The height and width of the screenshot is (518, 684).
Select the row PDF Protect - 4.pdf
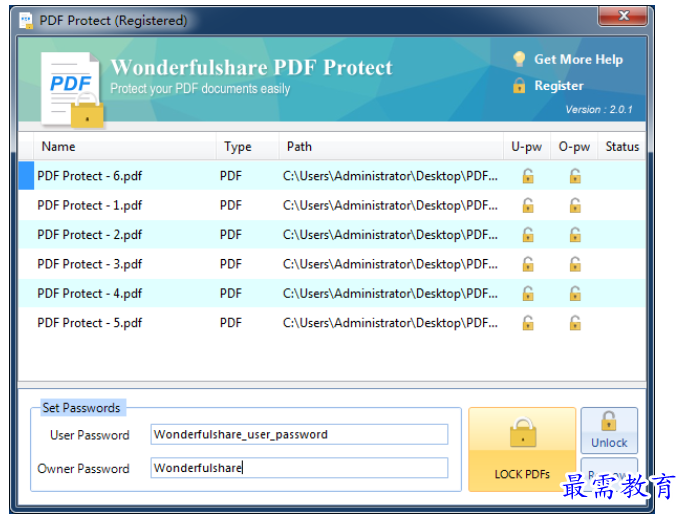[x=332, y=293]
